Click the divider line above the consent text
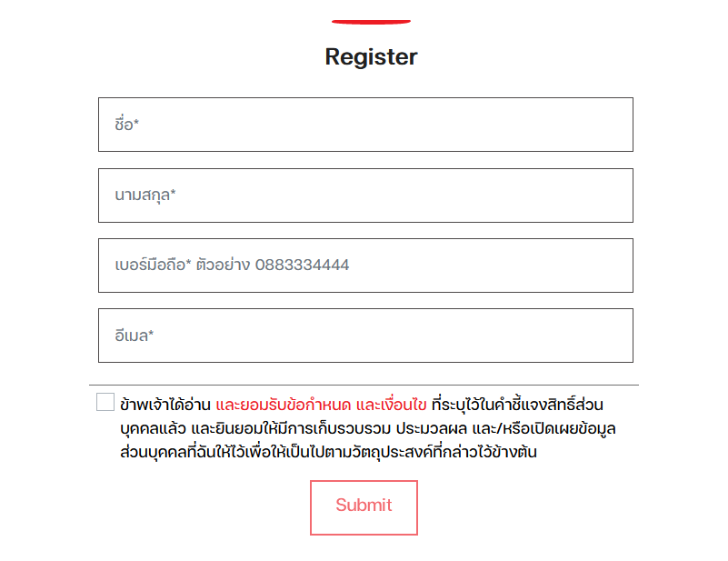Image resolution: width=728 pixels, height=561 pixels. (x=364, y=386)
